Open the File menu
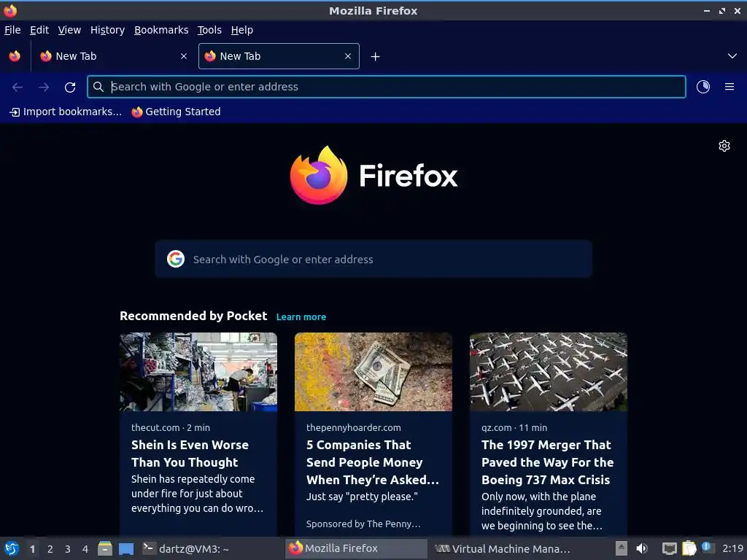The height and width of the screenshot is (560, 747). pyautogui.click(x=12, y=30)
